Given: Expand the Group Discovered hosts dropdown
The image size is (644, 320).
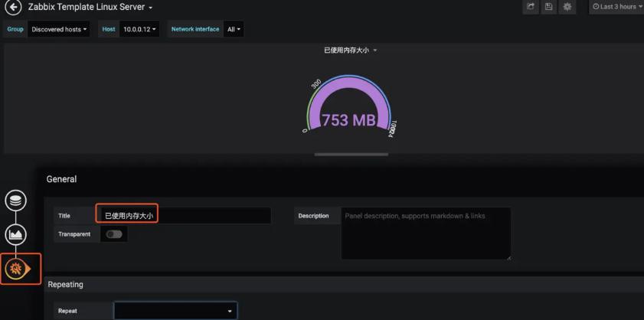Looking at the screenshot, I should pos(59,29).
